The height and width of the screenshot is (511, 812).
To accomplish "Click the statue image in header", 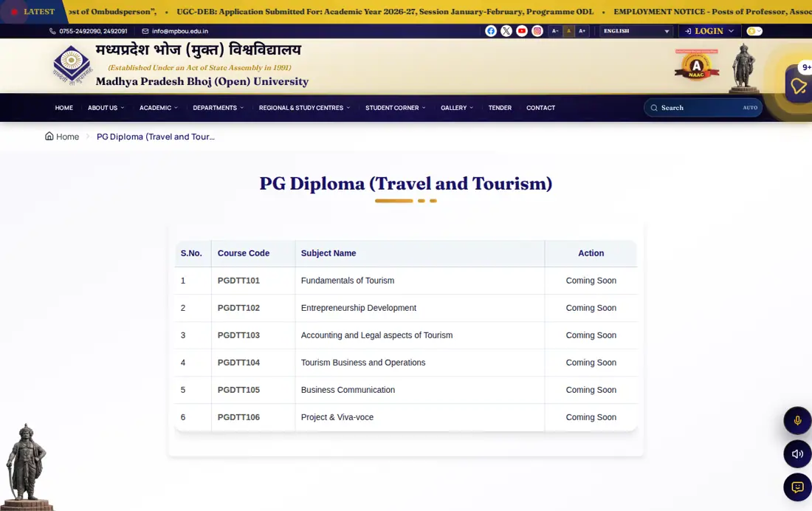I will tap(743, 67).
